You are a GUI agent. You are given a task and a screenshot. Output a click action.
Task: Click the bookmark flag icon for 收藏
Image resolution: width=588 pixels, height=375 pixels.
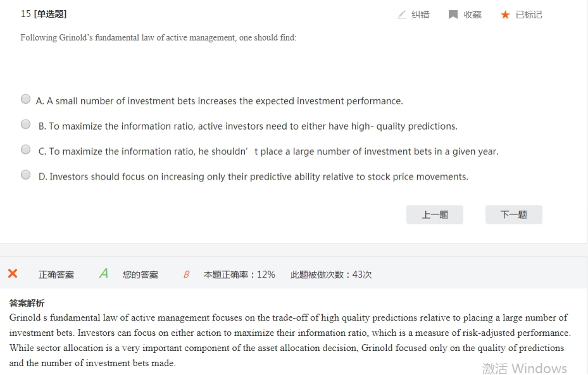click(x=453, y=15)
